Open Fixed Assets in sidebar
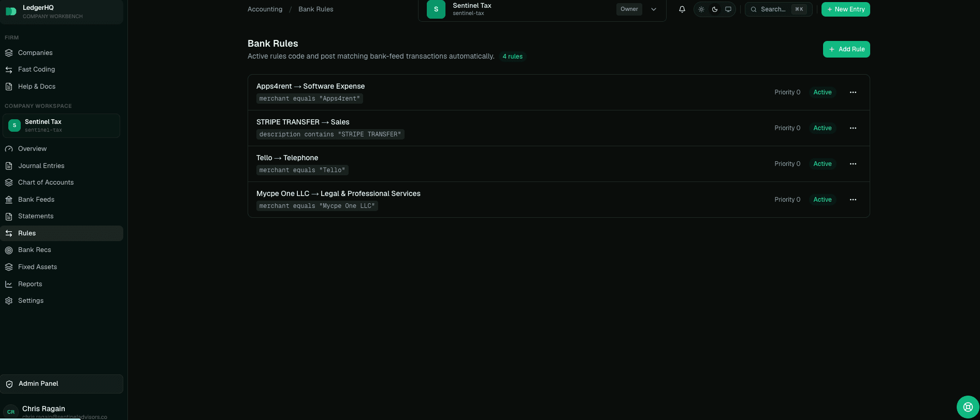Viewport: 980px width, 420px height. point(62,267)
